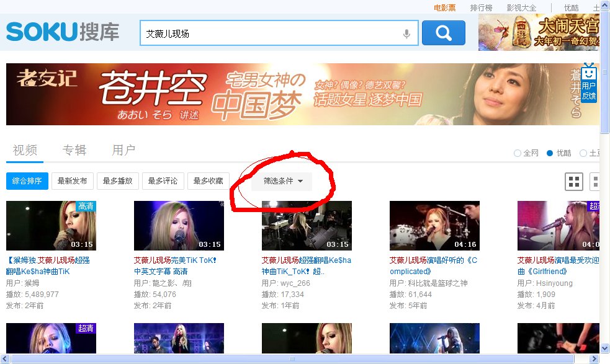Viewport: 610px width, 364px height.
Task: Click the vertical scrollbar up arrow
Action: point(604,5)
